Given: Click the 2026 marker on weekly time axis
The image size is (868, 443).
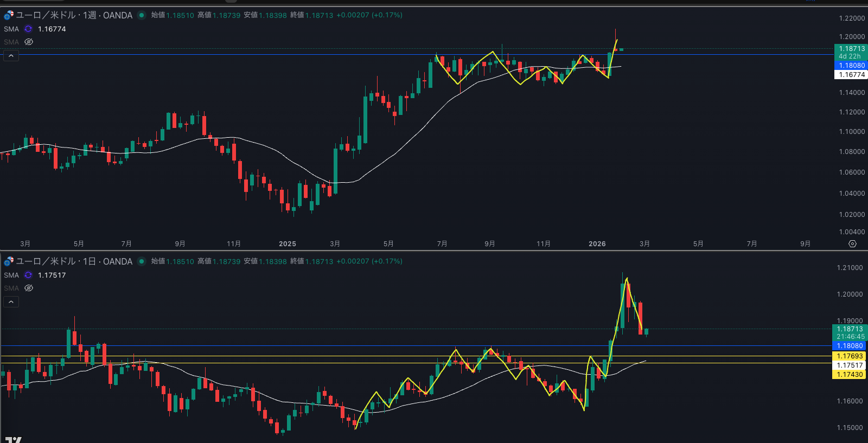Looking at the screenshot, I should (x=597, y=244).
